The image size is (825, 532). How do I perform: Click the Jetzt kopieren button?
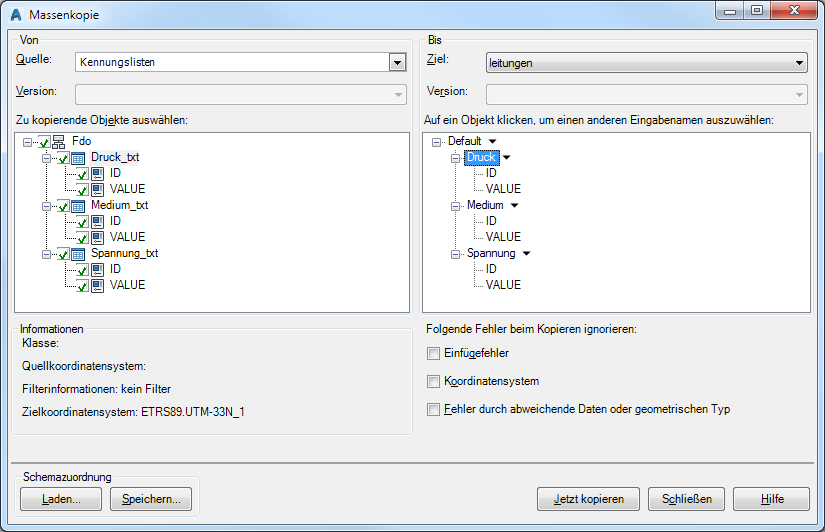pyautogui.click(x=588, y=499)
